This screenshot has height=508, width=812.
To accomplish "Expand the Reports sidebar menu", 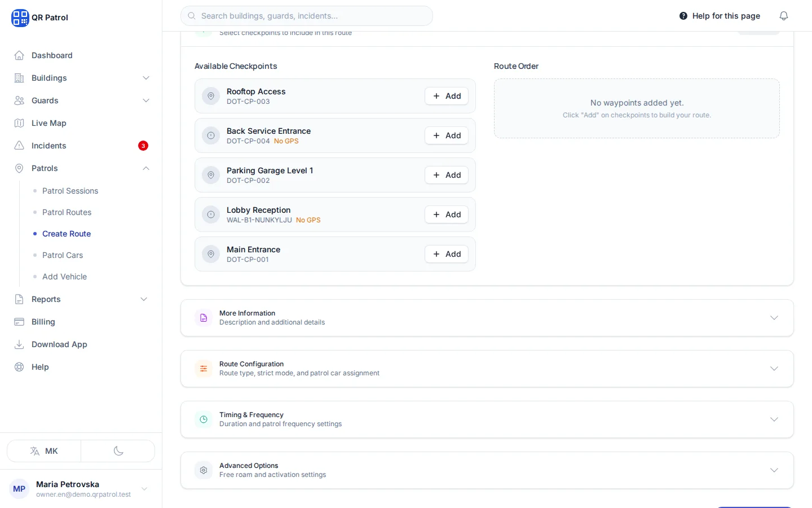I will (82, 299).
